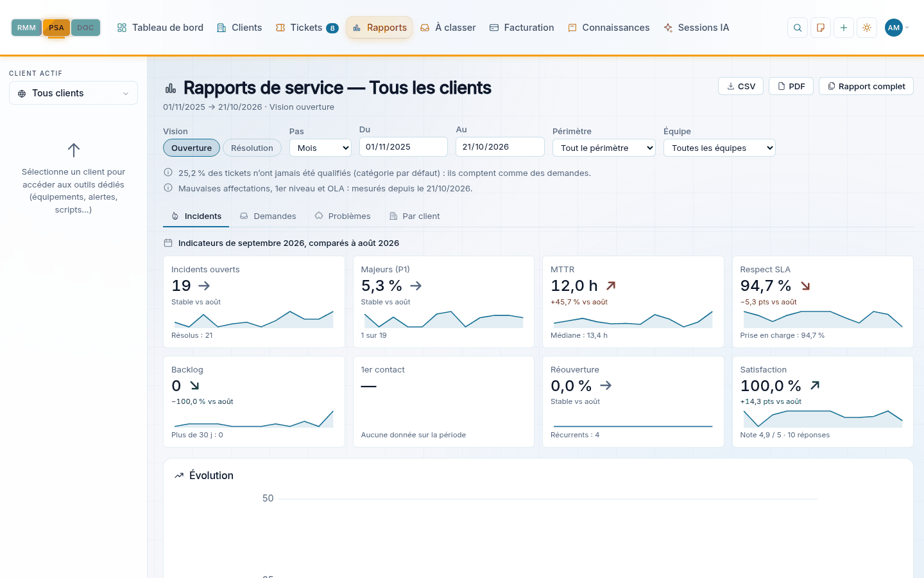Open Connaissances section
The height and width of the screenshot is (578, 924).
coord(608,28)
